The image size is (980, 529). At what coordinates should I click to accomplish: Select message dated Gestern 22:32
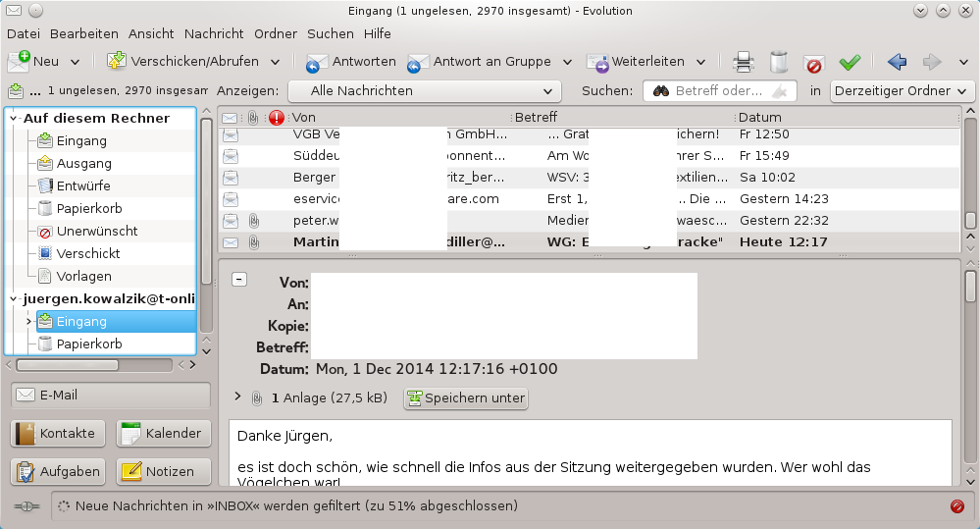tap(589, 220)
